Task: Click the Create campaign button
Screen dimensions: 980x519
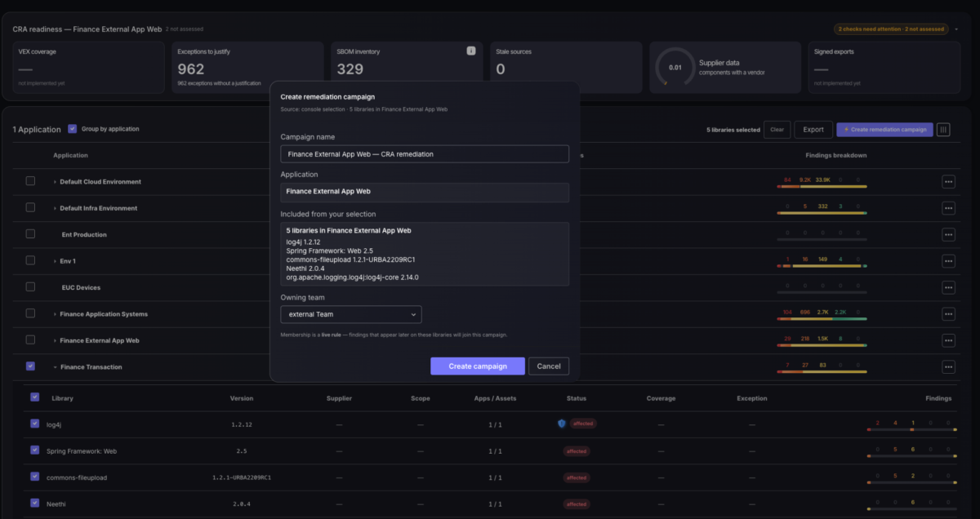Action: coord(478,366)
